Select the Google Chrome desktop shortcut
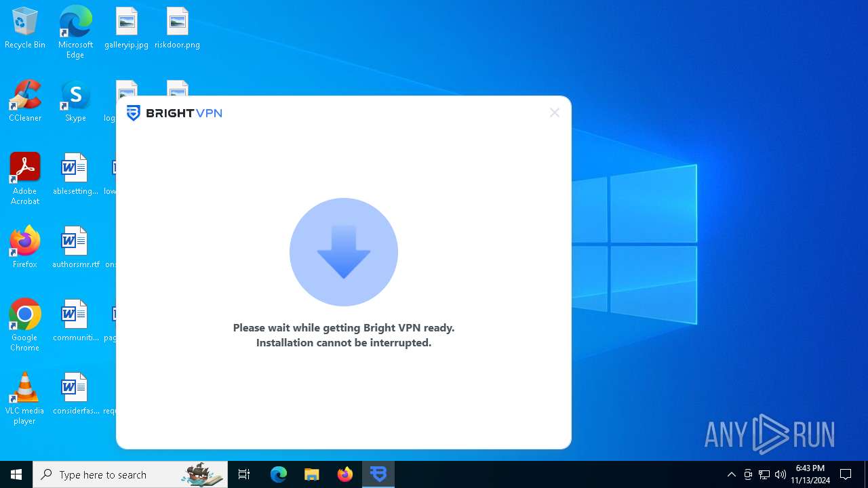 point(25,325)
